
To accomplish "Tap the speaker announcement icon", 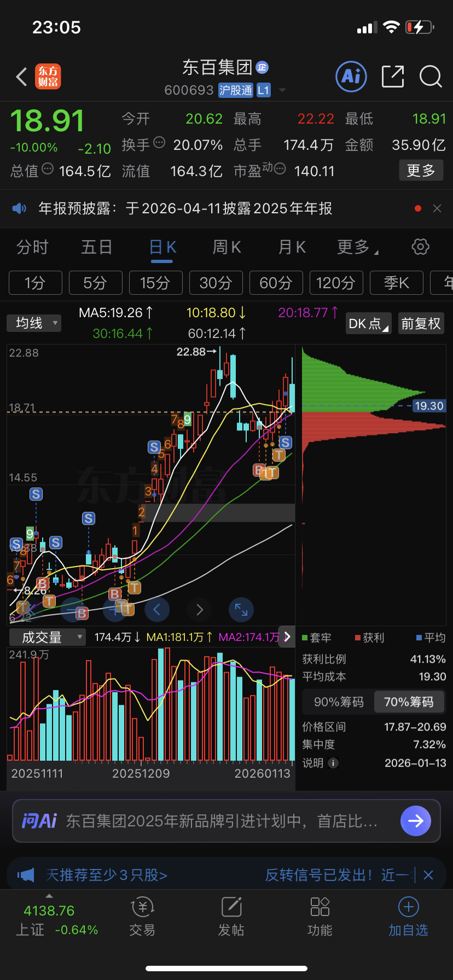I will click(x=19, y=208).
